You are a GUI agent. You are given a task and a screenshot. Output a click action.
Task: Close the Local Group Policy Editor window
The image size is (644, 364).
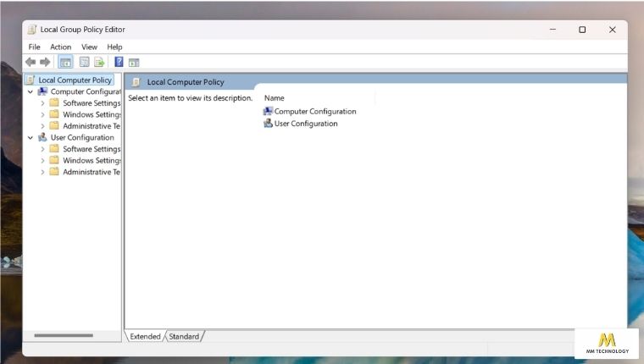[613, 30]
